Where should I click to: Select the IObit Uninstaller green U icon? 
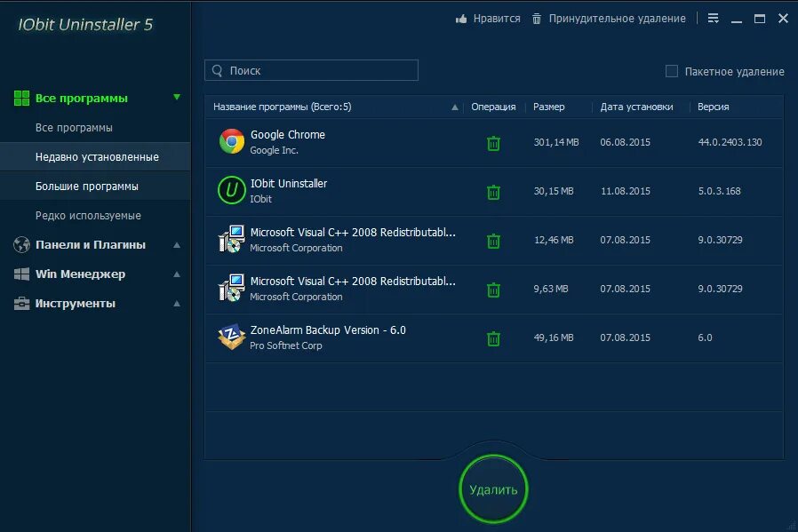click(x=232, y=190)
